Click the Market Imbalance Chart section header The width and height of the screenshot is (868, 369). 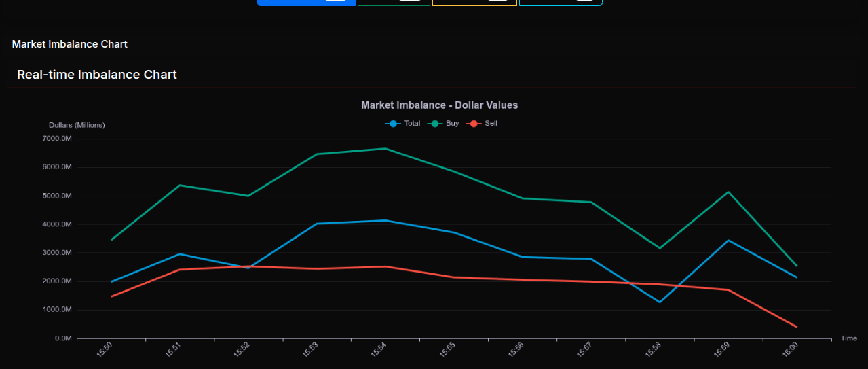click(x=70, y=44)
